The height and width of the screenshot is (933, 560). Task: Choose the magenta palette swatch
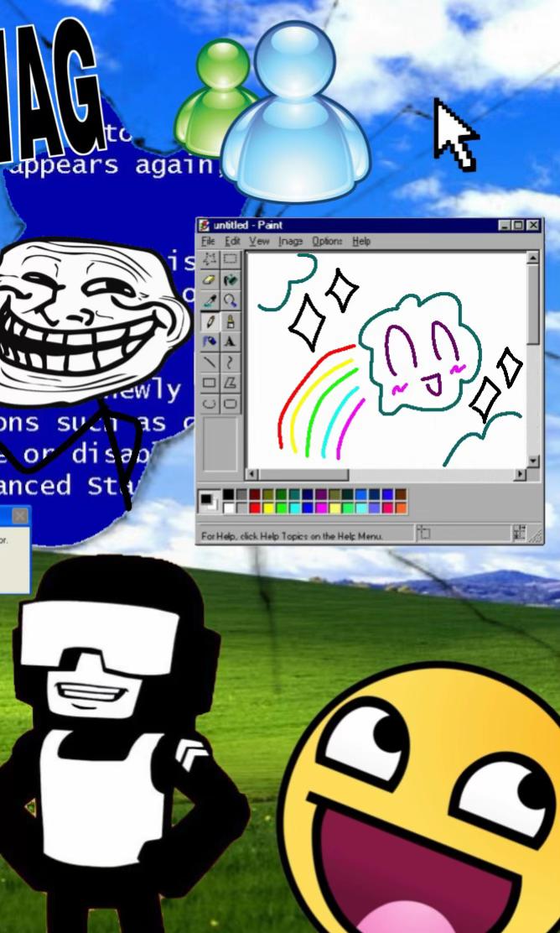click(x=322, y=508)
